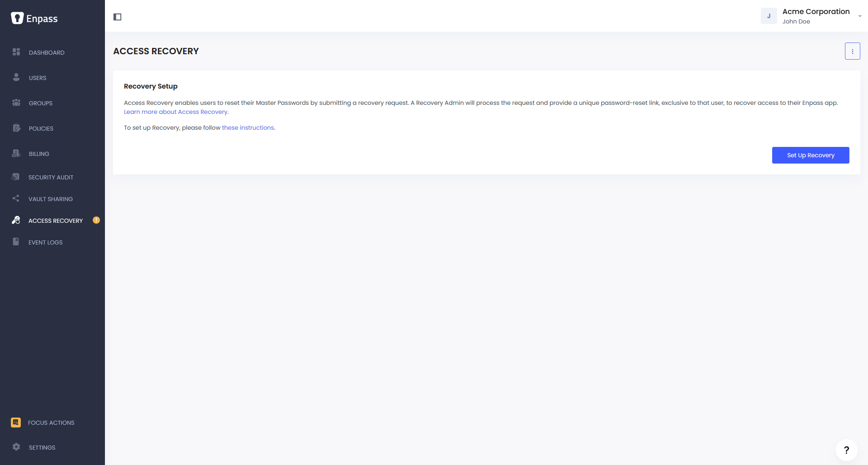Image resolution: width=868 pixels, height=465 pixels.
Task: Click the Recovery Setup heading
Action: point(151,86)
